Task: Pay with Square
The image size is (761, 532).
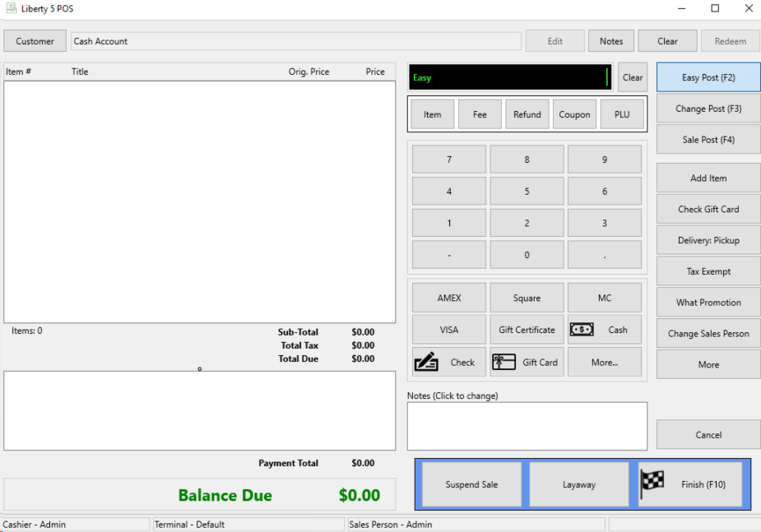Action: [x=527, y=298]
